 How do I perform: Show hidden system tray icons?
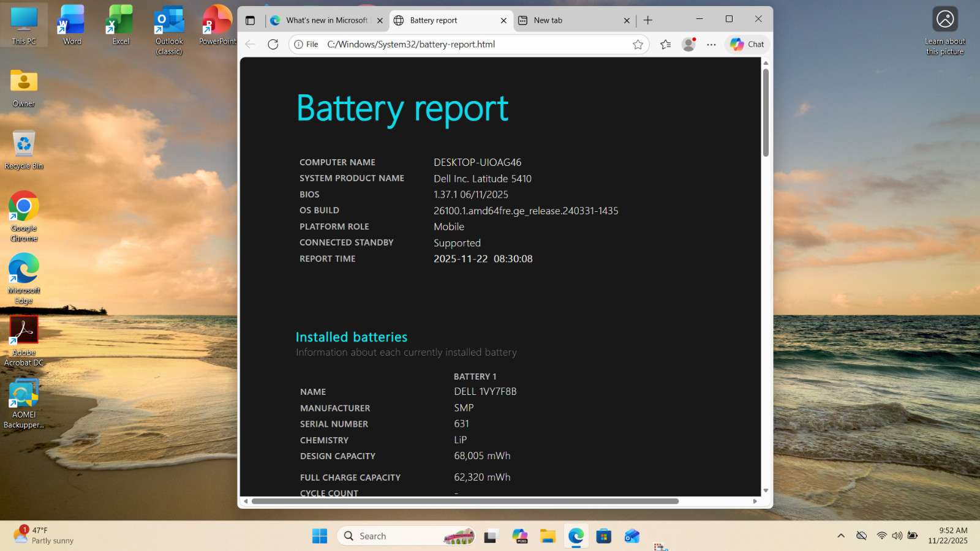coord(841,536)
